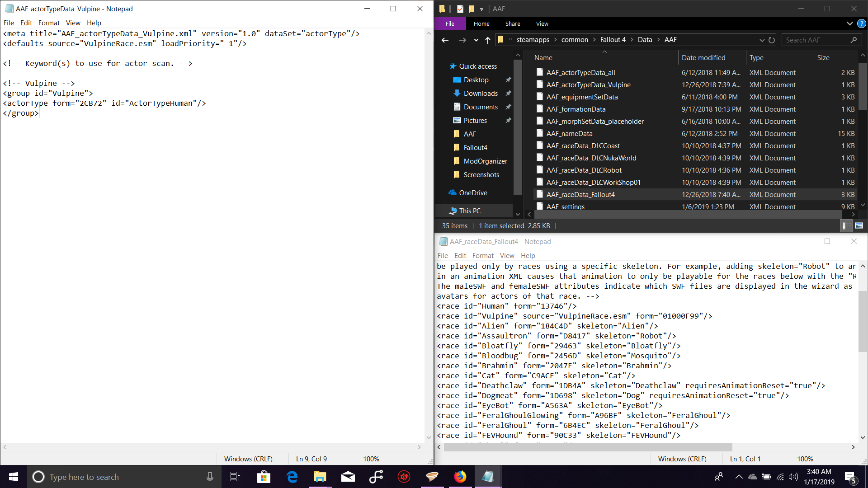Go up one folder level in Explorer
The image size is (868, 488).
[487, 40]
